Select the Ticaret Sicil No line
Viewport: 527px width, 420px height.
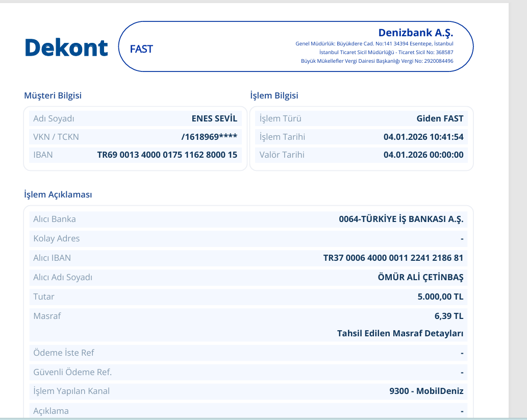(386, 53)
